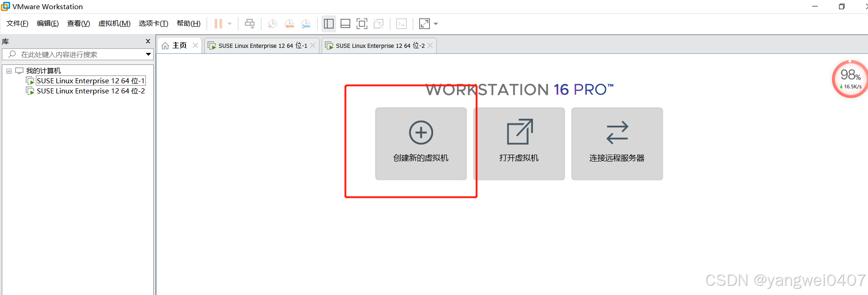The height and width of the screenshot is (295, 868).
Task: Restore down the VMware Workstation window
Action: tap(841, 6)
